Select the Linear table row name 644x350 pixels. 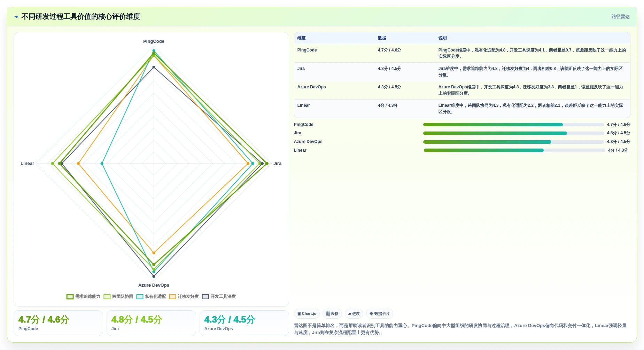(x=303, y=105)
